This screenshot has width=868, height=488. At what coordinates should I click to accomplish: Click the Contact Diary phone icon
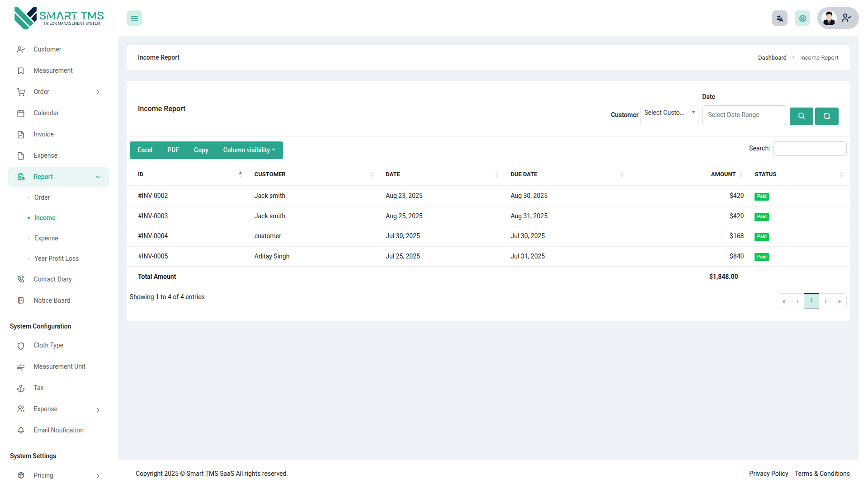coord(21,279)
